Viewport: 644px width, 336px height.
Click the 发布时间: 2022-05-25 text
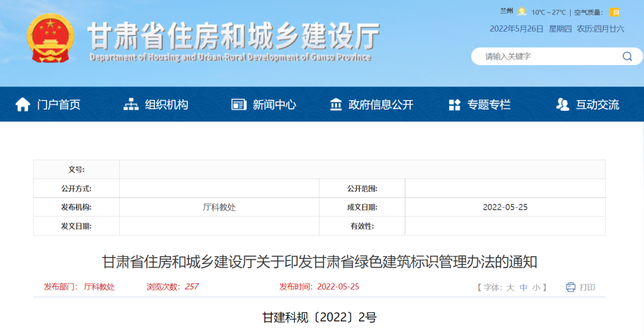(x=319, y=287)
